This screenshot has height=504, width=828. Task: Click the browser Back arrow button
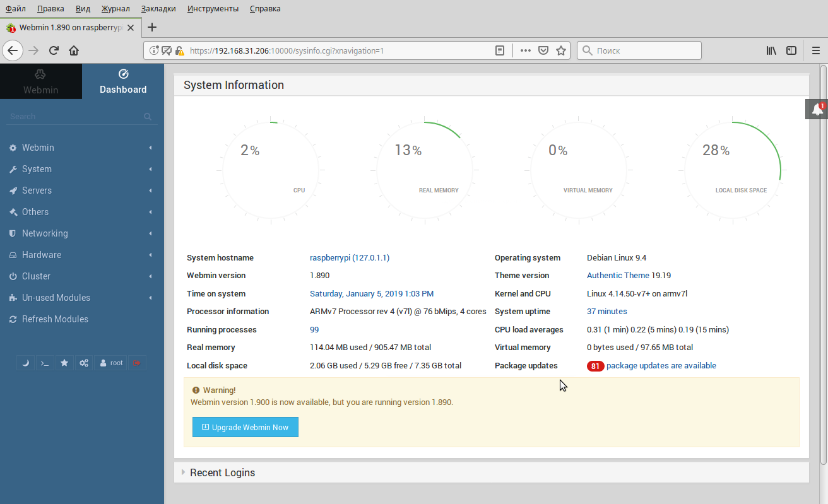[13, 50]
